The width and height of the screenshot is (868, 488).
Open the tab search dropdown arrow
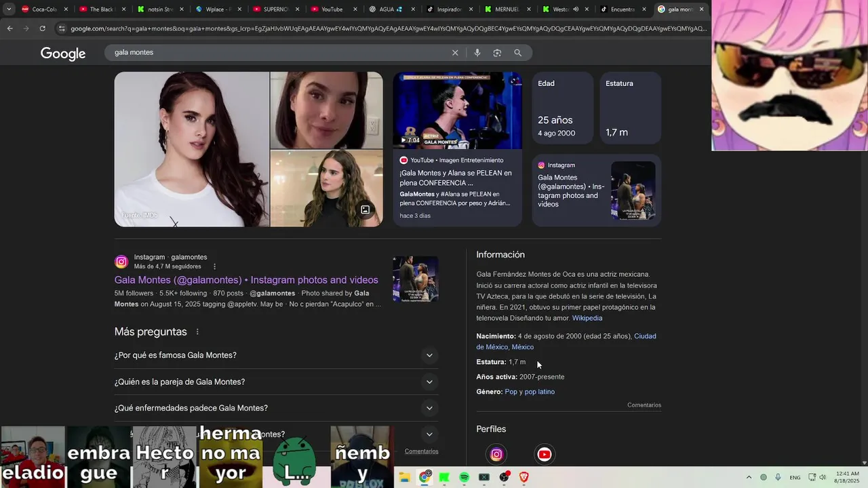(x=9, y=9)
